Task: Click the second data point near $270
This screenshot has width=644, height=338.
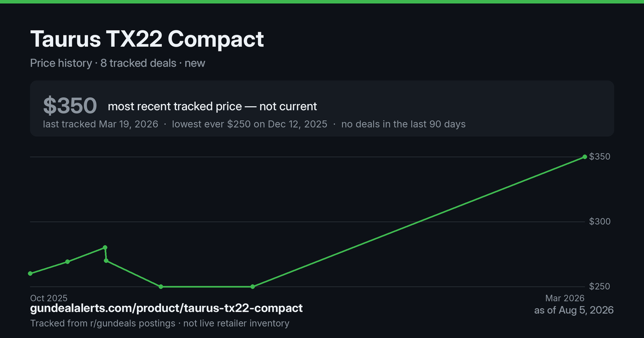Action: pos(67,262)
